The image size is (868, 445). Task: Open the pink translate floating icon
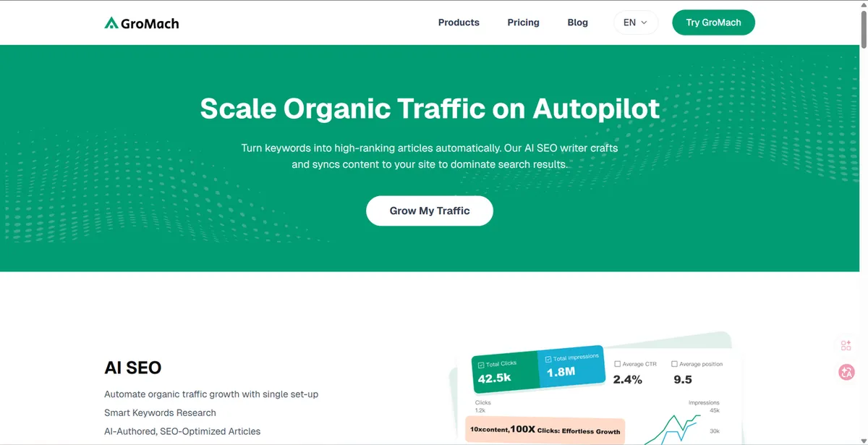click(846, 372)
